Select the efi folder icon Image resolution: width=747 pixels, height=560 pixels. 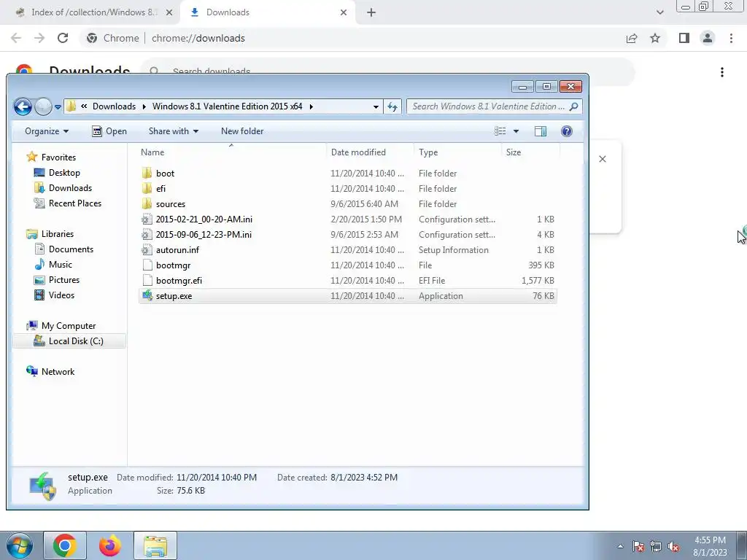147,188
